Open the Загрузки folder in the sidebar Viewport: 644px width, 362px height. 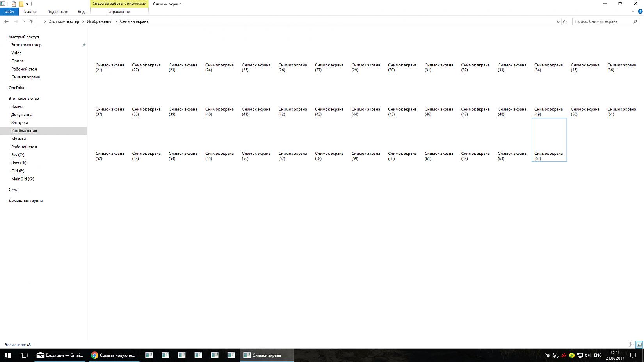(20, 122)
